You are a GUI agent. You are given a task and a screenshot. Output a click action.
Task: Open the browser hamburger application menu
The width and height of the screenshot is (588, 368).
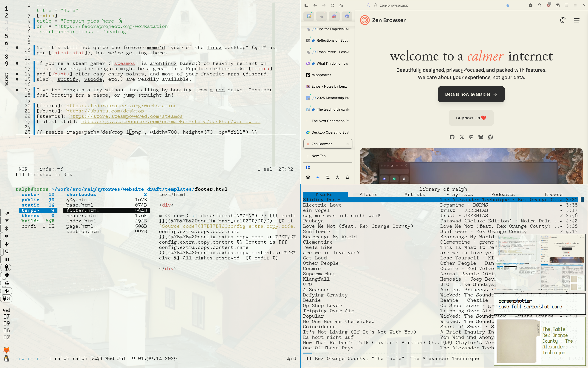(x=575, y=5)
